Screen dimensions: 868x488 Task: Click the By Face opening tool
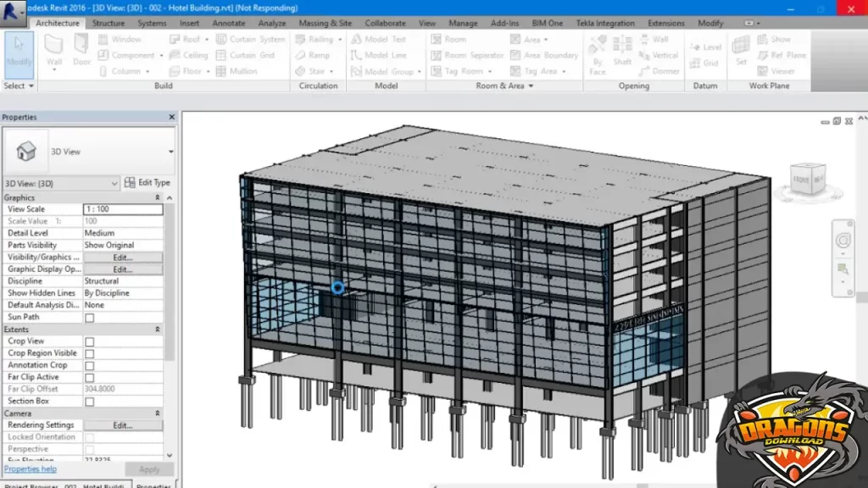598,53
